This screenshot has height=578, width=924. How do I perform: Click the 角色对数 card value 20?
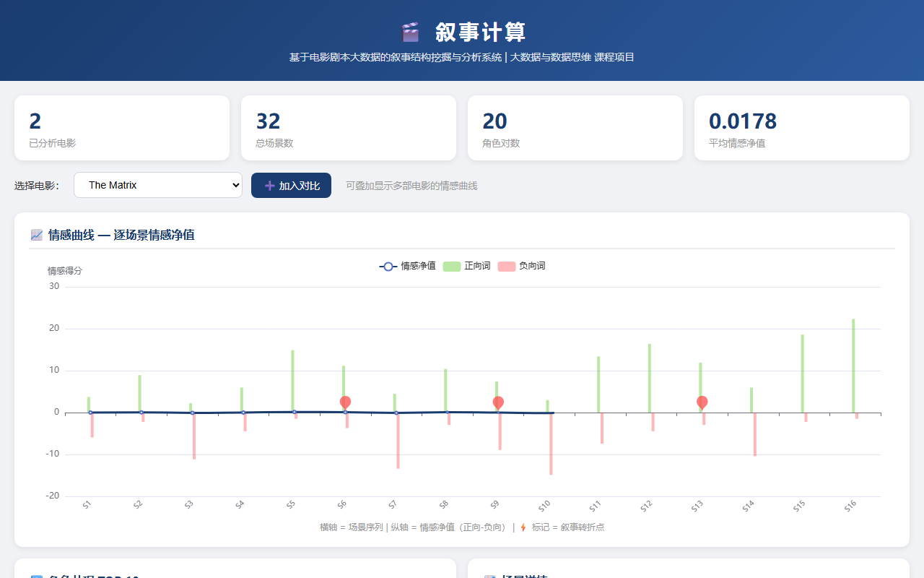point(494,121)
